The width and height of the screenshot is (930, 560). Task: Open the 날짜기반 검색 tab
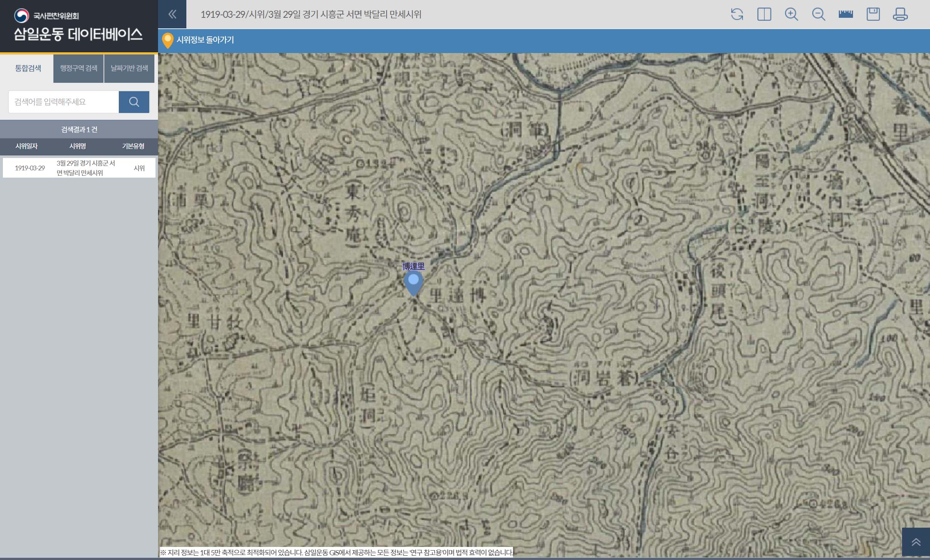pyautogui.click(x=129, y=68)
